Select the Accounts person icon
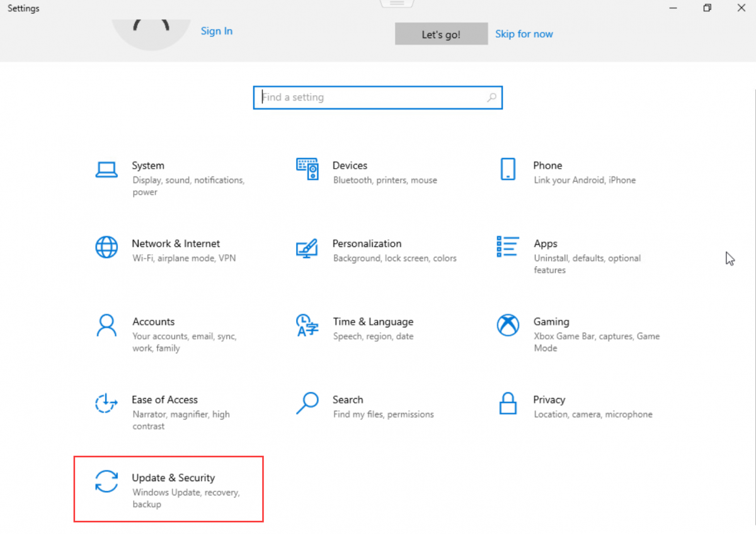756x534 pixels. click(x=106, y=325)
